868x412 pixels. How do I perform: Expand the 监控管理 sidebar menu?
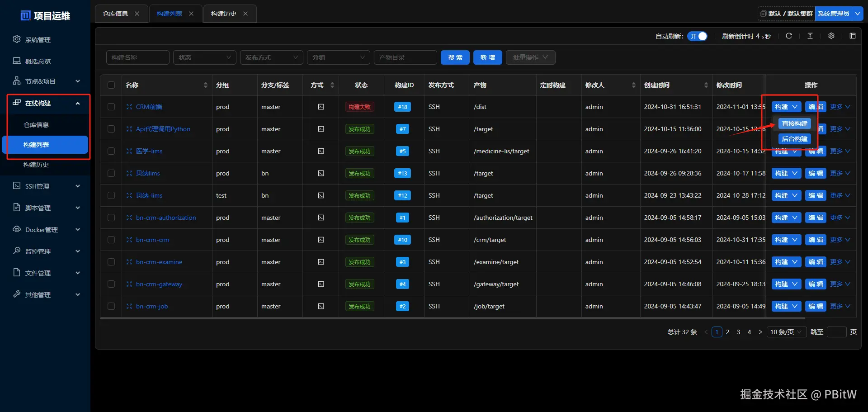coord(45,251)
